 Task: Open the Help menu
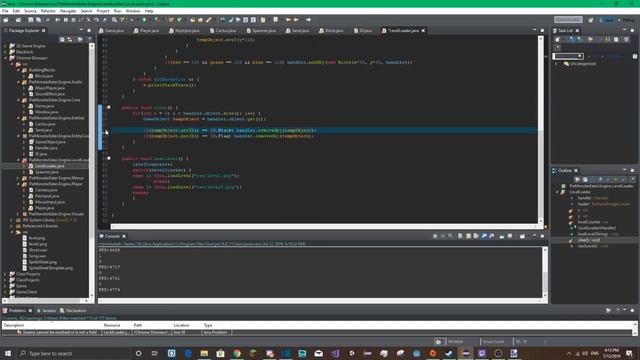click(x=149, y=11)
